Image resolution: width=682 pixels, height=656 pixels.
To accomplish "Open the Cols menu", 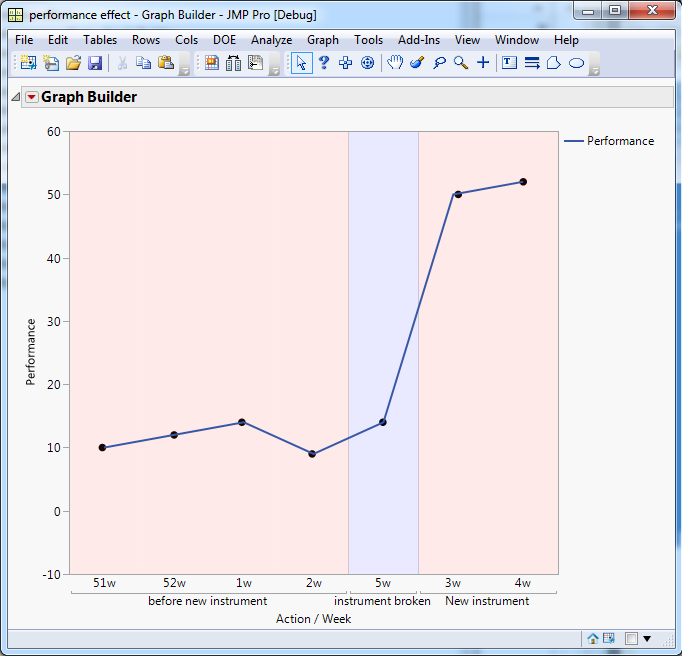I will tap(186, 40).
